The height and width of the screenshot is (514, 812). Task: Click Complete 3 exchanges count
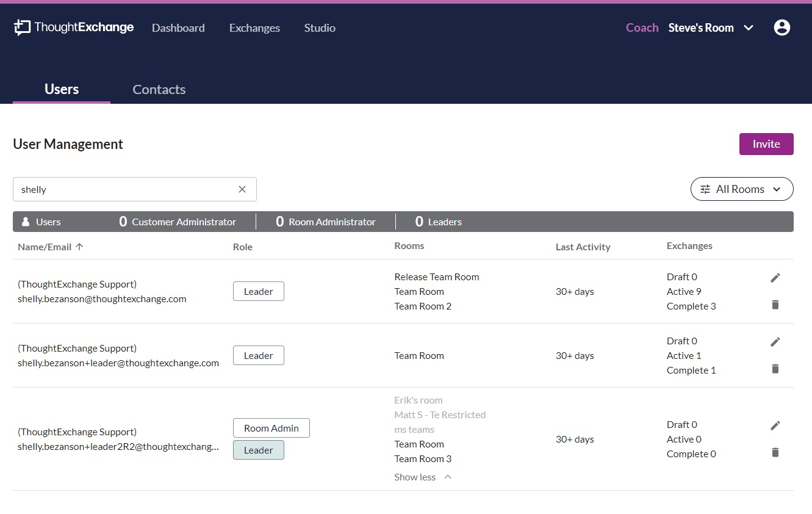click(x=691, y=306)
